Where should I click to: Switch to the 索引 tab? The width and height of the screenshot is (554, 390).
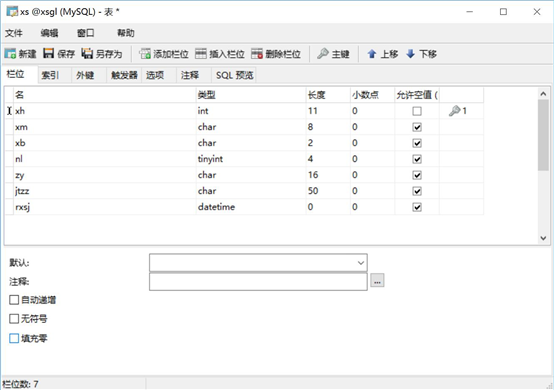coord(54,75)
